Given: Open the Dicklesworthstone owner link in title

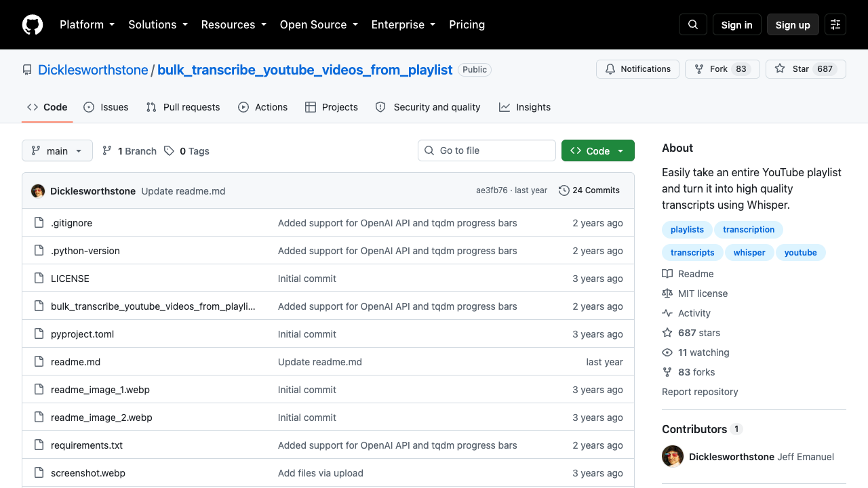Looking at the screenshot, I should pyautogui.click(x=93, y=70).
